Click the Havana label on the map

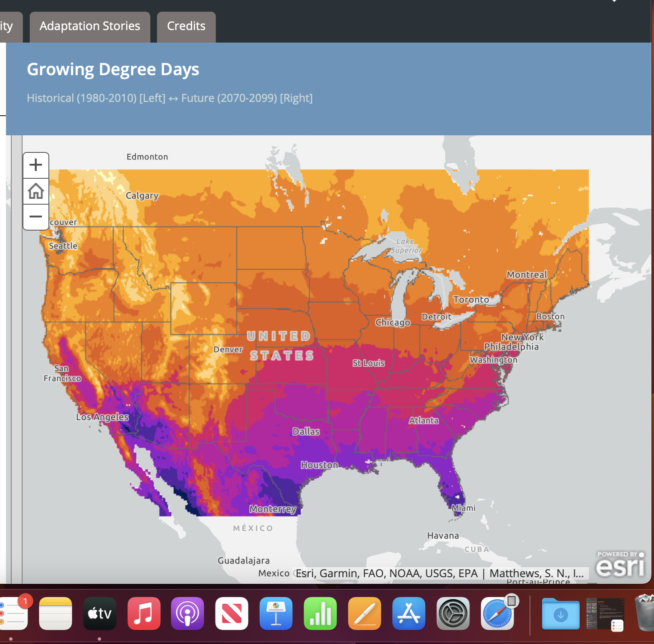coord(443,536)
